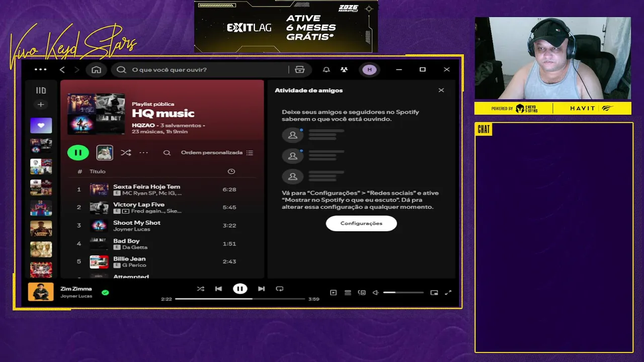The height and width of the screenshot is (362, 644).
Task: Go forward with the right arrow
Action: (76, 69)
